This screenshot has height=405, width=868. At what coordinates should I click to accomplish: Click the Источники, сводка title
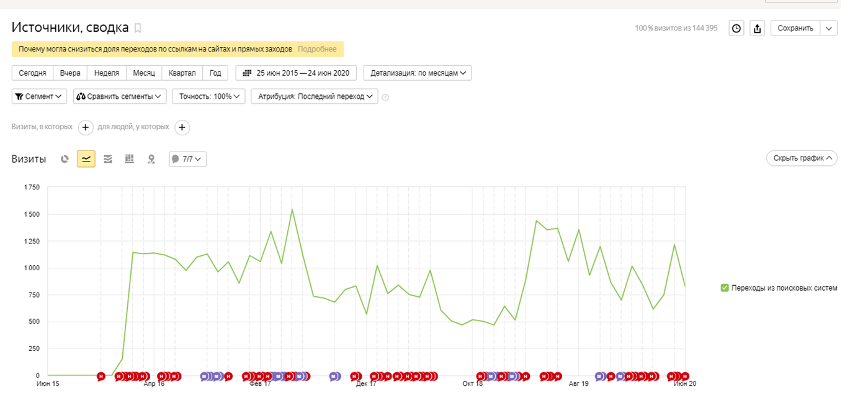coord(70,27)
